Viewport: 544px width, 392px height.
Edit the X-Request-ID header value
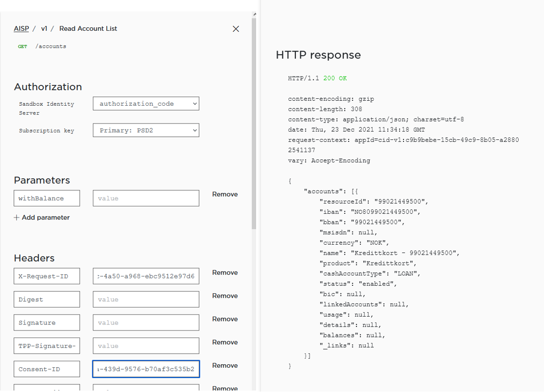click(x=145, y=276)
